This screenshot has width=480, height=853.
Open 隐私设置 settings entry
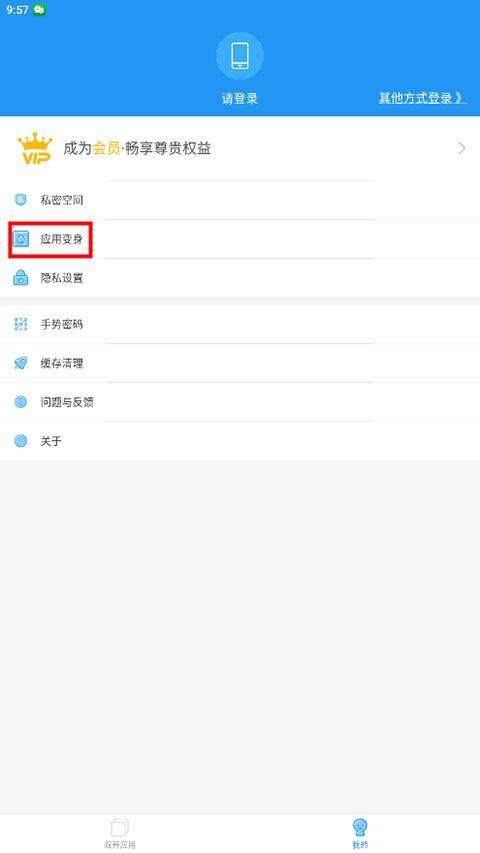(x=240, y=278)
